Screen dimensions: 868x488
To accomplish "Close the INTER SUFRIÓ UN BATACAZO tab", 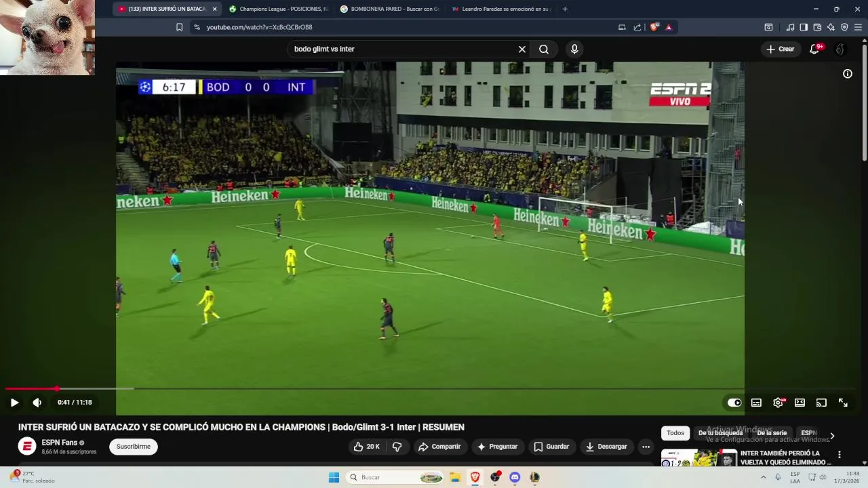I will click(x=214, y=9).
